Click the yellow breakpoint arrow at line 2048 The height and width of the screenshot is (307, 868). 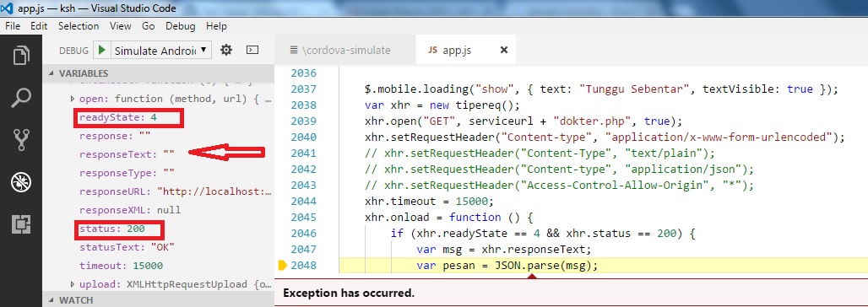(x=282, y=266)
